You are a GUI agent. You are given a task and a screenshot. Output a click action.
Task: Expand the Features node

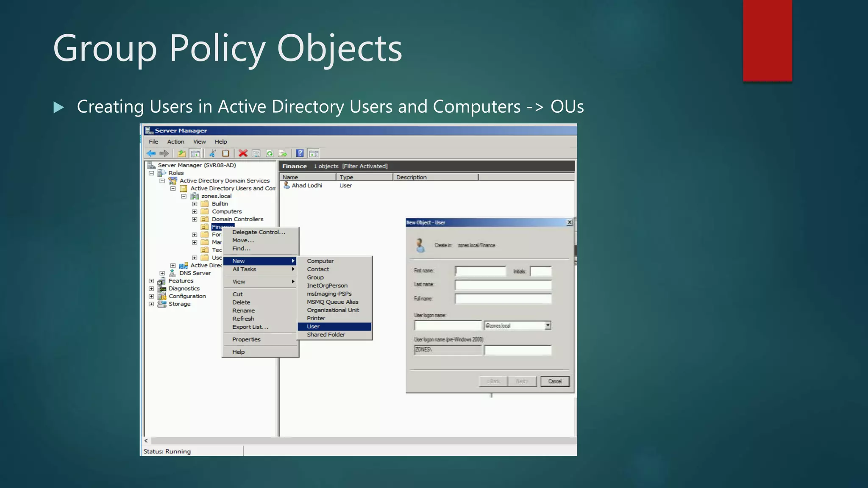tap(151, 281)
